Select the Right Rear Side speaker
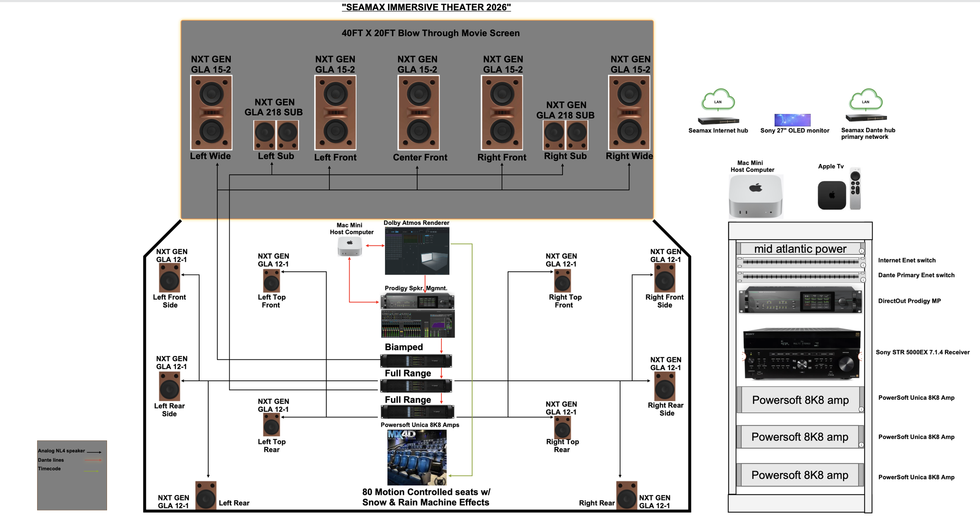 pos(665,386)
